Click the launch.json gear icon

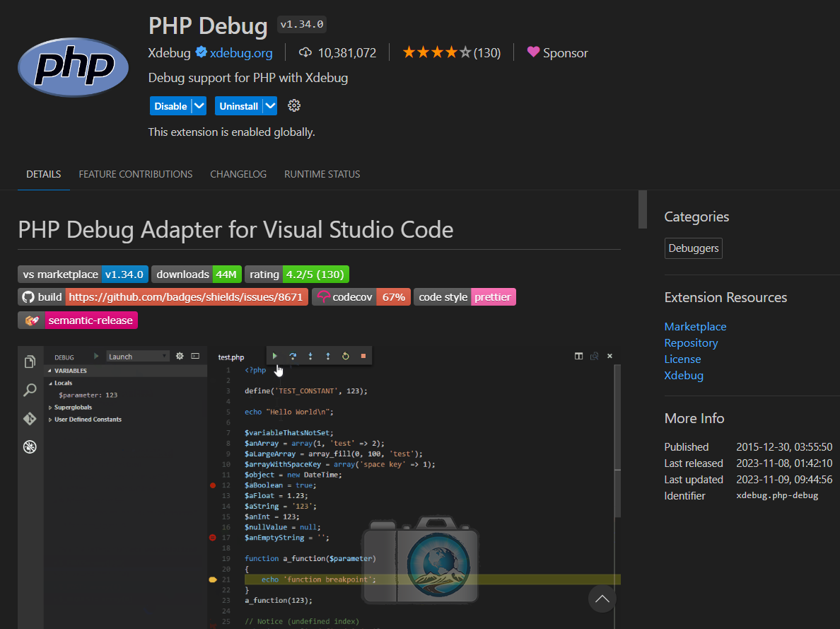pyautogui.click(x=180, y=356)
